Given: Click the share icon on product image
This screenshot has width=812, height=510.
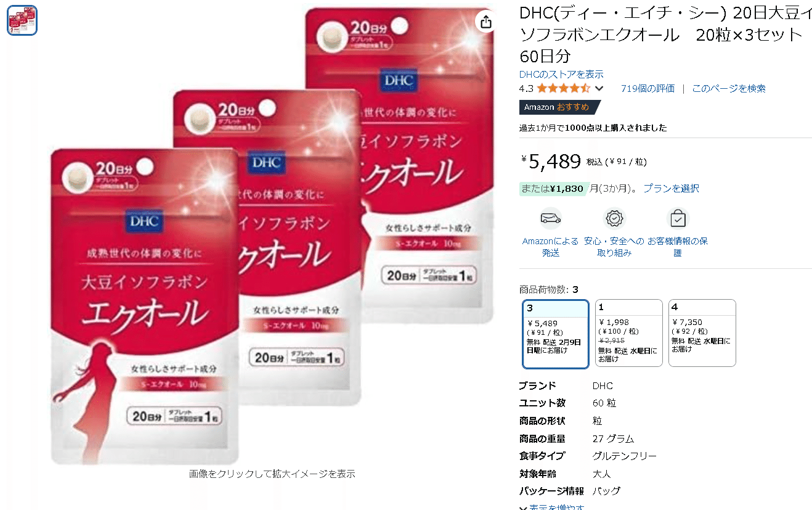Looking at the screenshot, I should [x=486, y=22].
